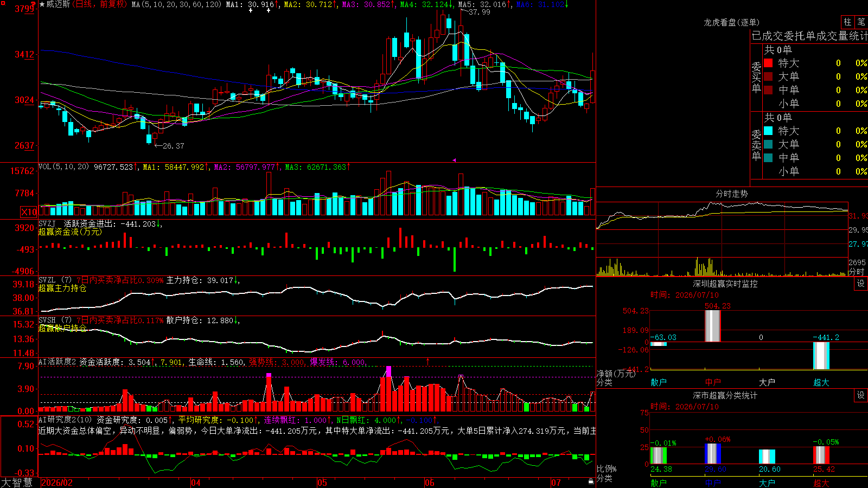Screen dimensions: 868x488
Task: Toggle the X10 volume scale indicator
Action: pos(29,212)
